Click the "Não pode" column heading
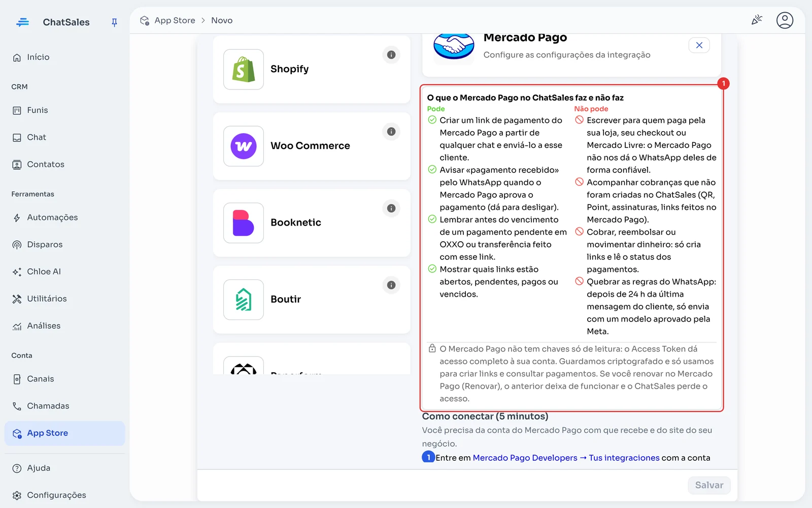This screenshot has height=508, width=812. click(591, 109)
